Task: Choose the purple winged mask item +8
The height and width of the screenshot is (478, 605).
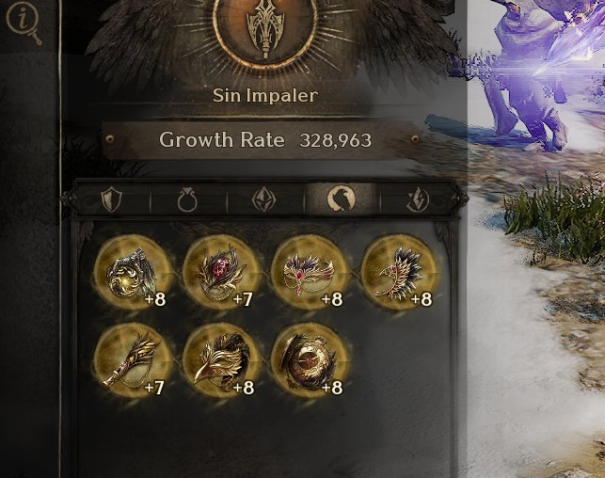Action: [x=309, y=273]
